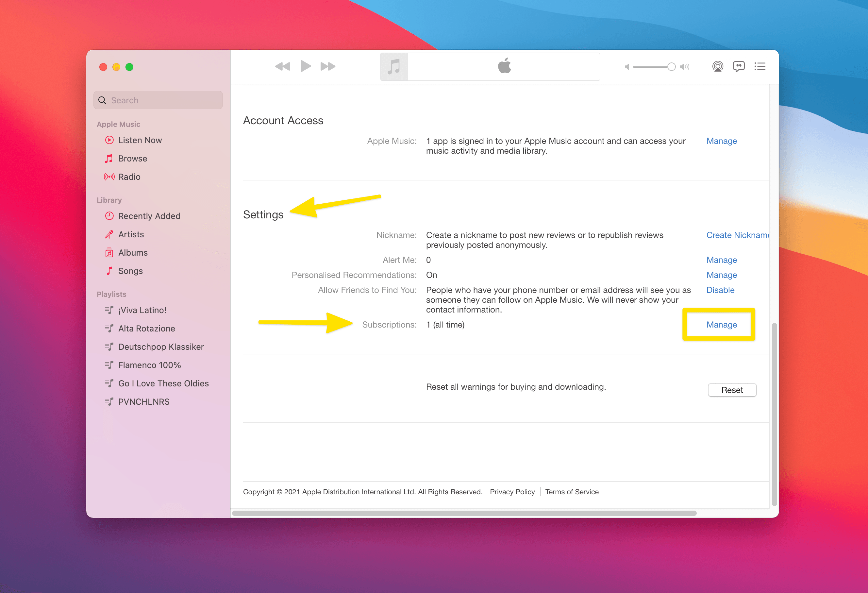The width and height of the screenshot is (868, 593).
Task: Click the play button
Action: 306,66
